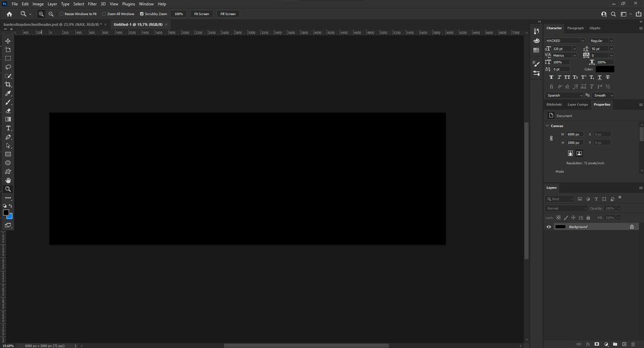Select the Crop tool
This screenshot has width=644, height=348.
[8, 84]
